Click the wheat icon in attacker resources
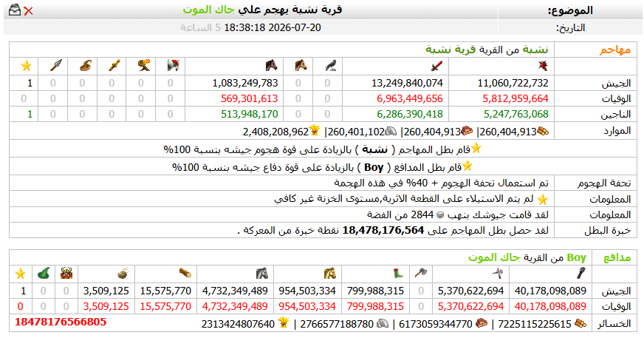This screenshot has width=644, height=338. coord(315,131)
